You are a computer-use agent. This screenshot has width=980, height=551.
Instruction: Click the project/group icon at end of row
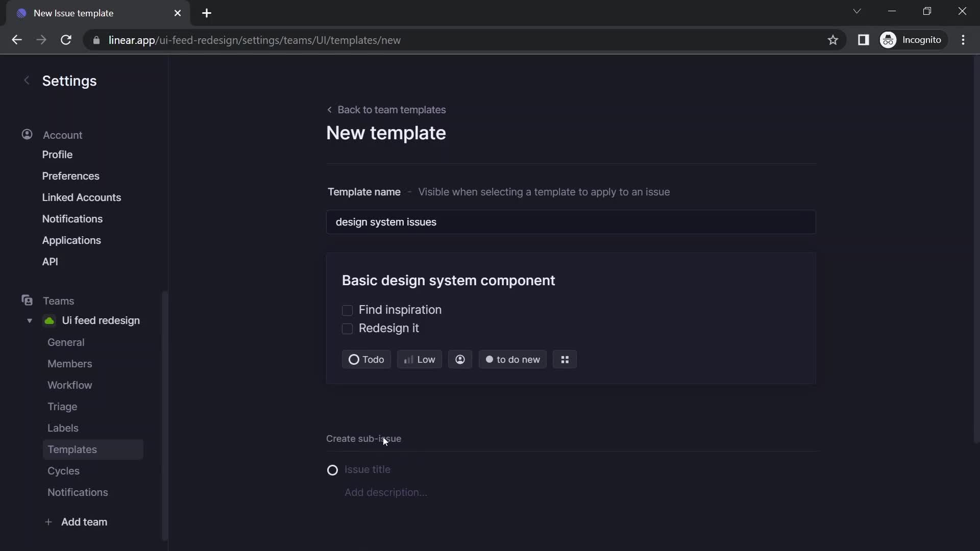565,359
